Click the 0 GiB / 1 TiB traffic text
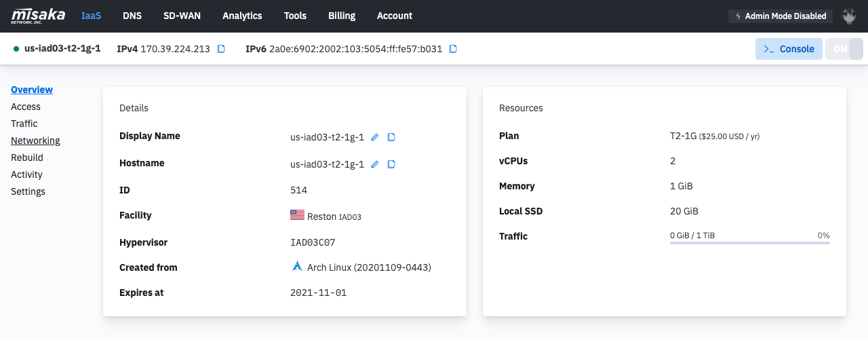This screenshot has height=338, width=868. 692,236
